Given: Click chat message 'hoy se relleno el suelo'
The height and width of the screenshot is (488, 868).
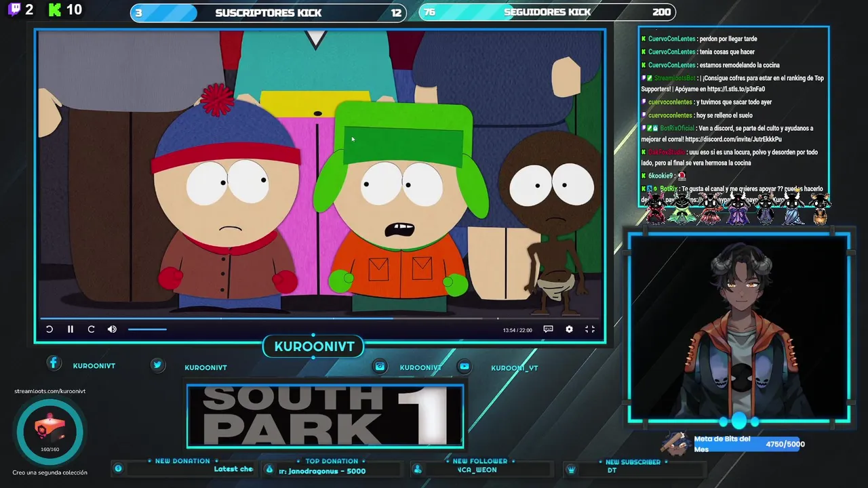Looking at the screenshot, I should 724,116.
